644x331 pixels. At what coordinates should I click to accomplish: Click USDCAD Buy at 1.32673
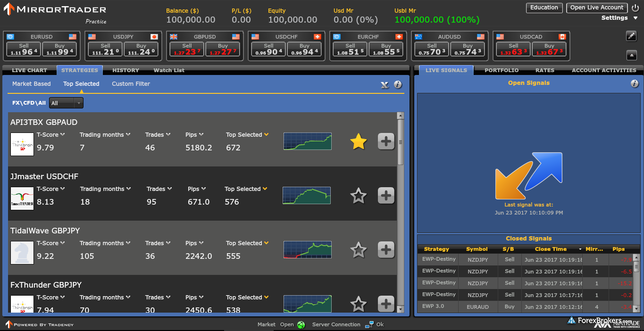pos(549,49)
